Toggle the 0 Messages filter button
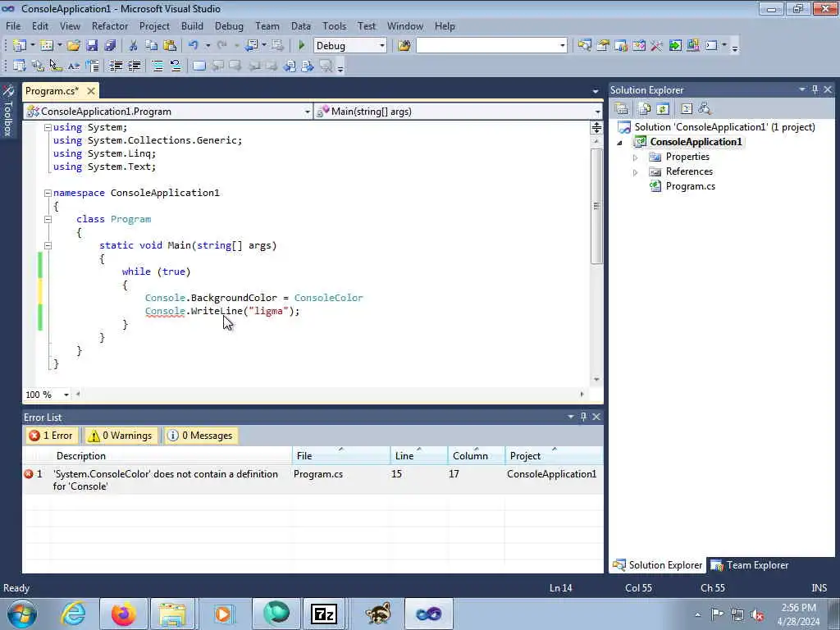Screen dimensions: 840x630 [200, 436]
